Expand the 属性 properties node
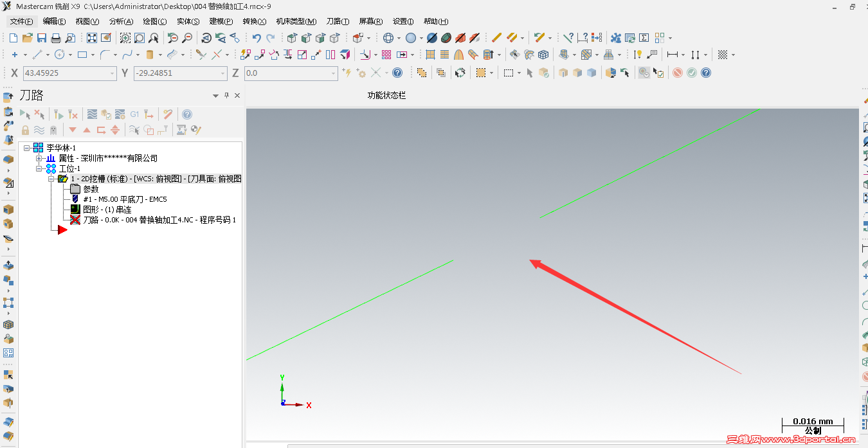 [x=39, y=158]
